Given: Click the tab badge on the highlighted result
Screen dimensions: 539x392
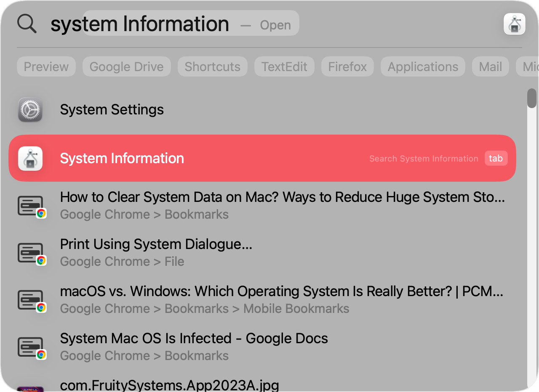Looking at the screenshot, I should coord(496,158).
